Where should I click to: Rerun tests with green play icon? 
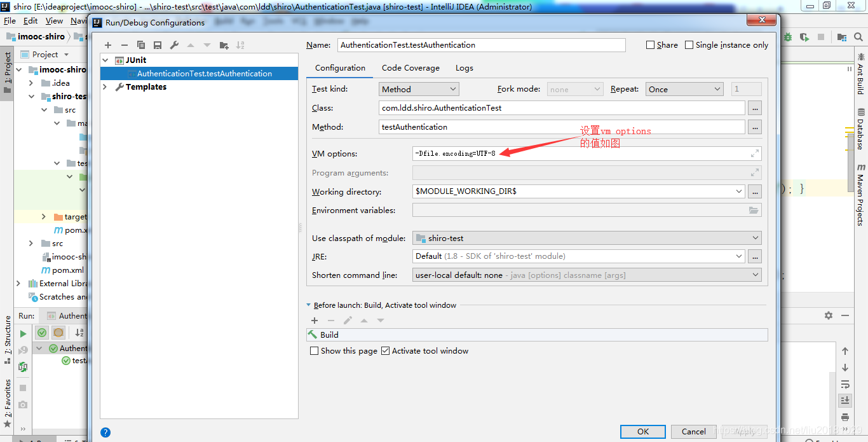tap(23, 333)
